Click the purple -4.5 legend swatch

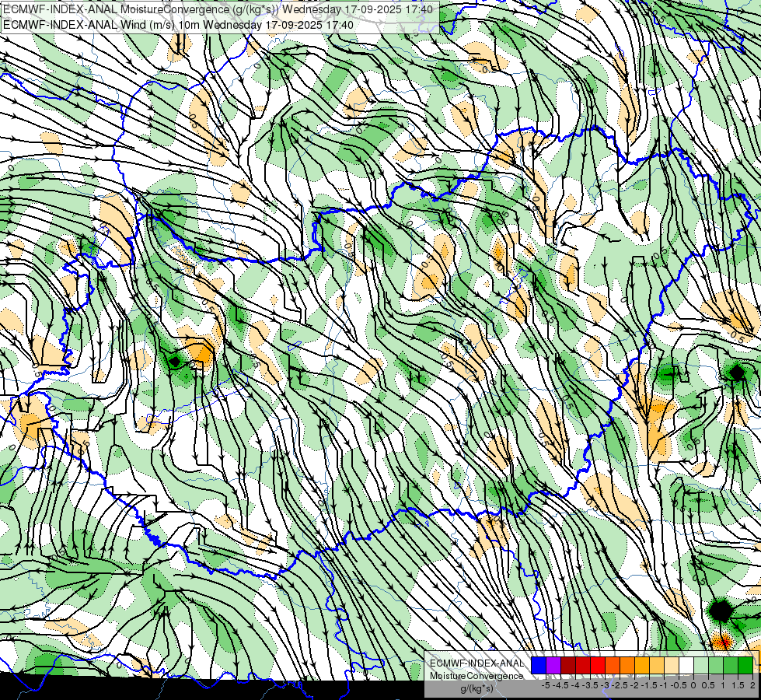(553, 665)
